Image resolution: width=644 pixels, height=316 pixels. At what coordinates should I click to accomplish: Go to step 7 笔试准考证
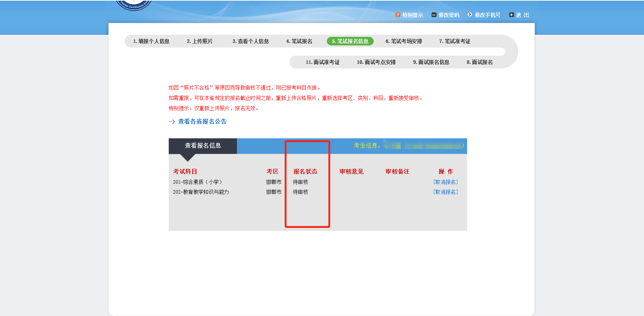coord(455,41)
